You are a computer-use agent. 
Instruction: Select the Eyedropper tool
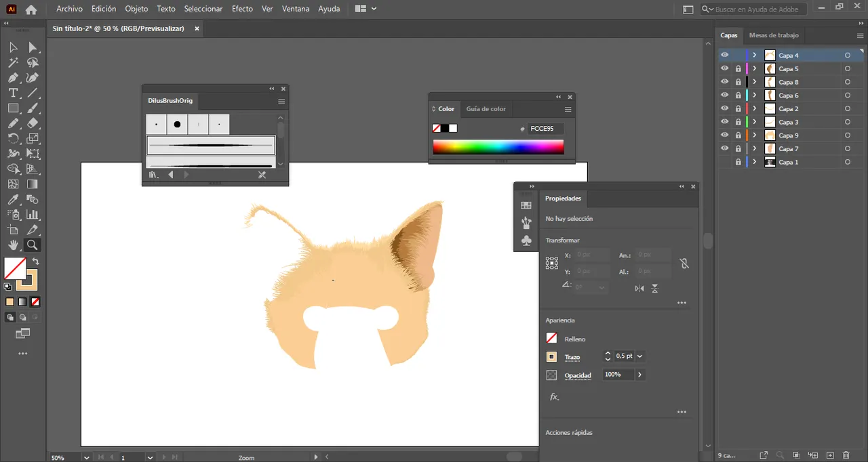(x=13, y=200)
